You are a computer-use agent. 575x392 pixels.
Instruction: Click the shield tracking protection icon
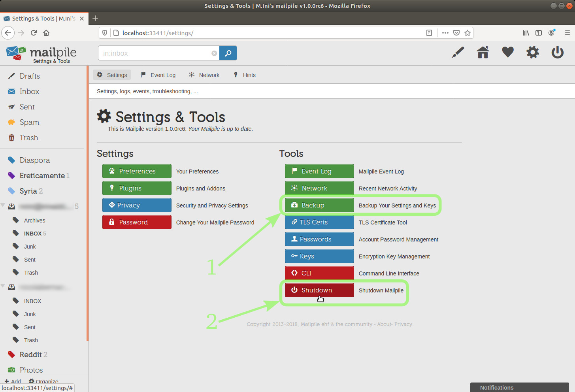[x=105, y=33]
